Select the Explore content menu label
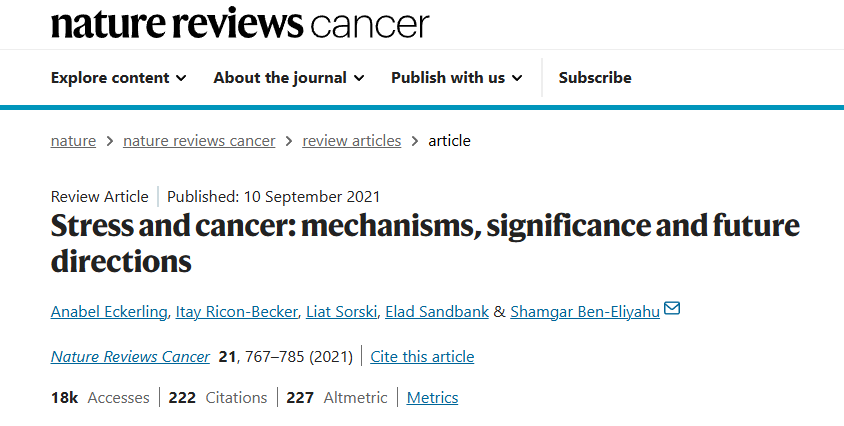This screenshot has height=426, width=844. point(110,78)
